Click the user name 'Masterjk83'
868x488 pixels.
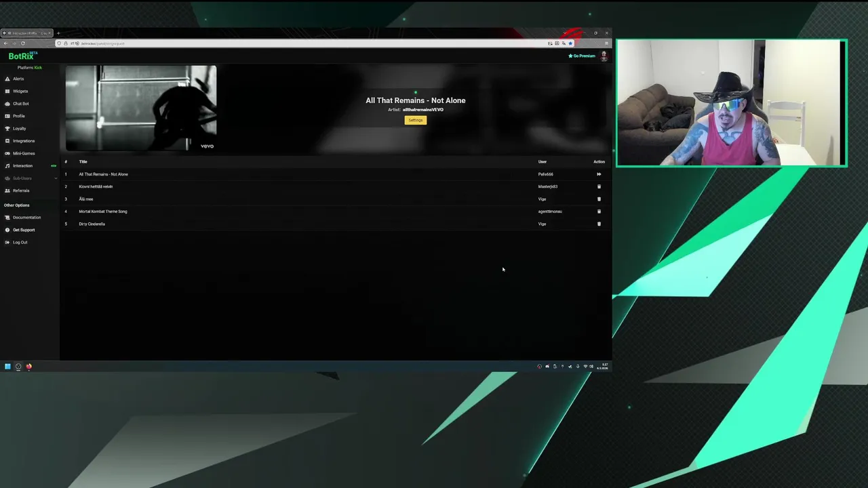tap(548, 186)
